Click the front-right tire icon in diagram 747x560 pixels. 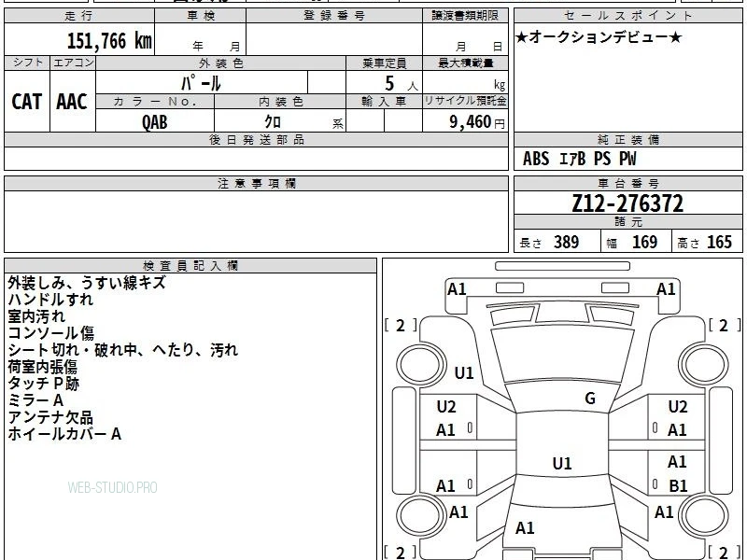(x=703, y=364)
